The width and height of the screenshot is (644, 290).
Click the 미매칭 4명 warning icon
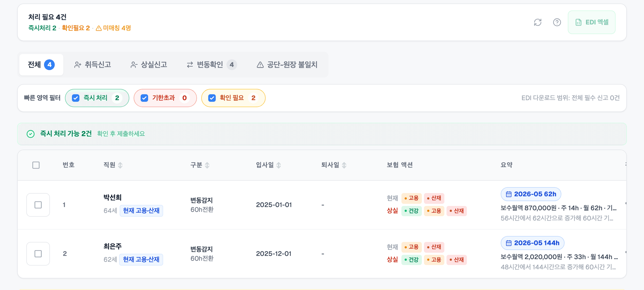point(99,28)
